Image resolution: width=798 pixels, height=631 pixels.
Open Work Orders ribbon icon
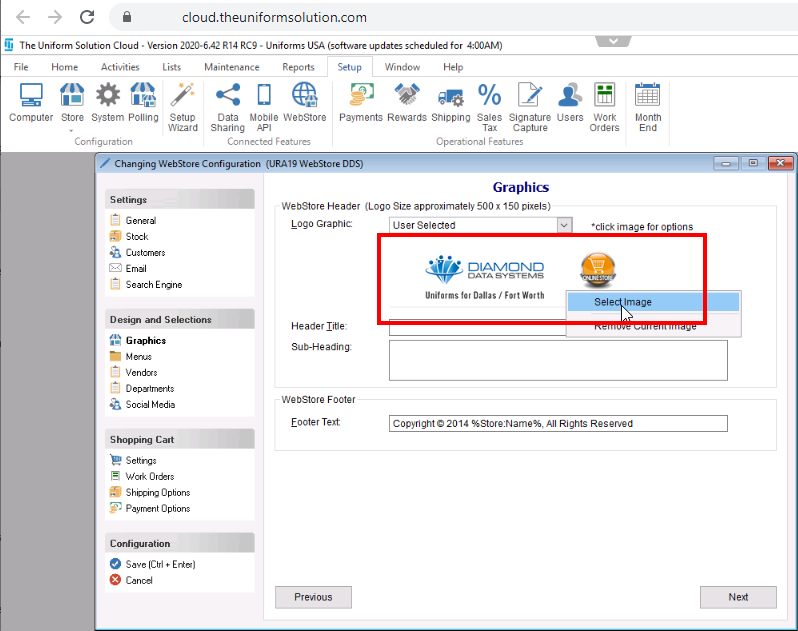pyautogui.click(x=604, y=108)
